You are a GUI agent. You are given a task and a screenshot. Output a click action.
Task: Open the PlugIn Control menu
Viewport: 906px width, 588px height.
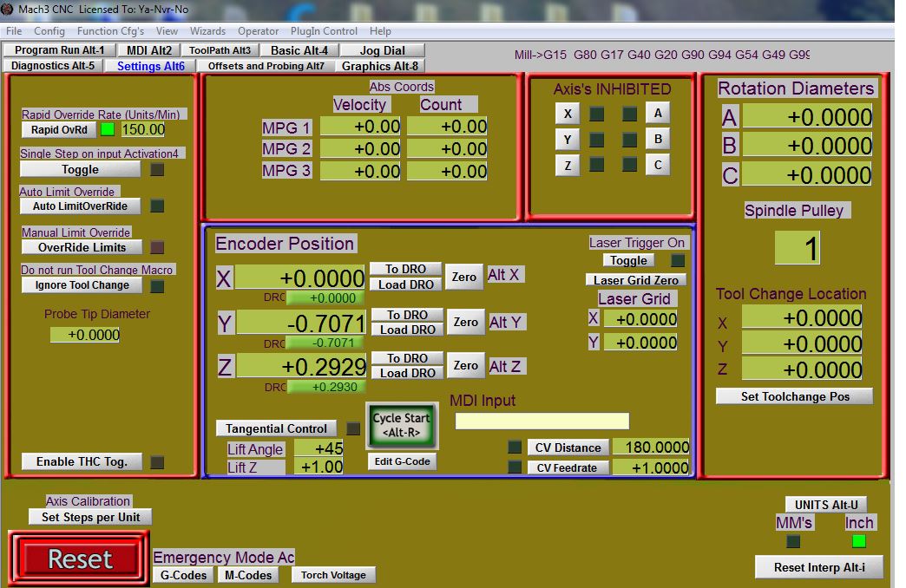pyautogui.click(x=324, y=31)
